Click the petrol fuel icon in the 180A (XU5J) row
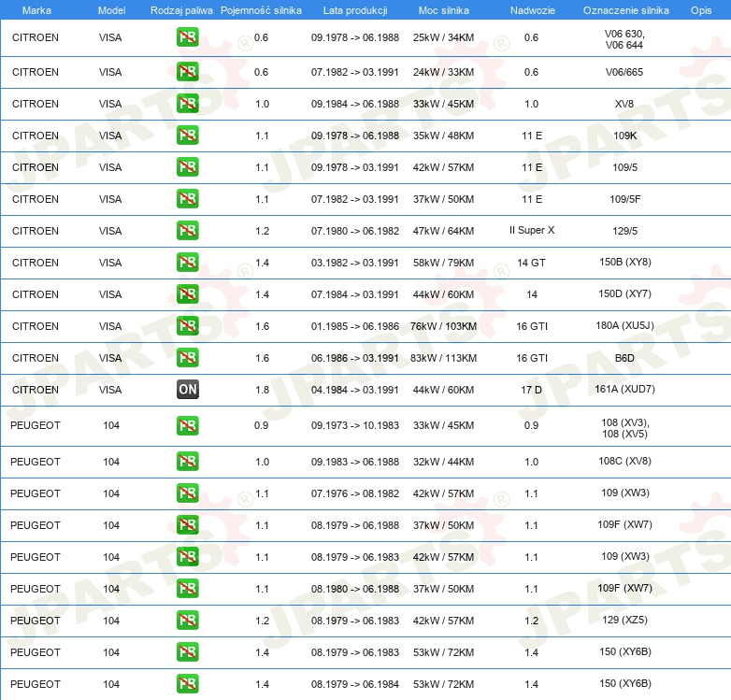 click(x=187, y=326)
